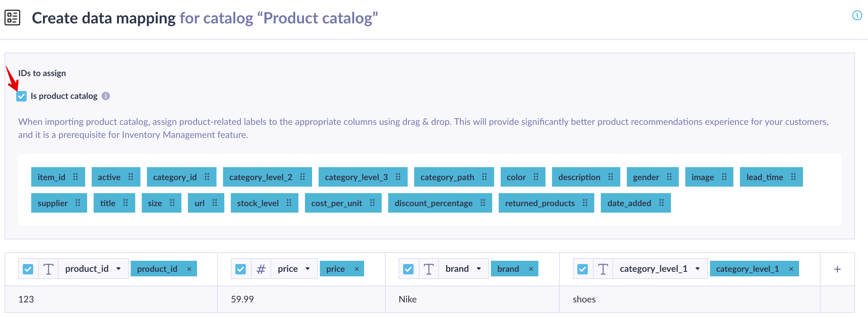Uncheck the Is product catalog checkbox
Image resolution: width=868 pixels, height=318 pixels.
(x=21, y=96)
